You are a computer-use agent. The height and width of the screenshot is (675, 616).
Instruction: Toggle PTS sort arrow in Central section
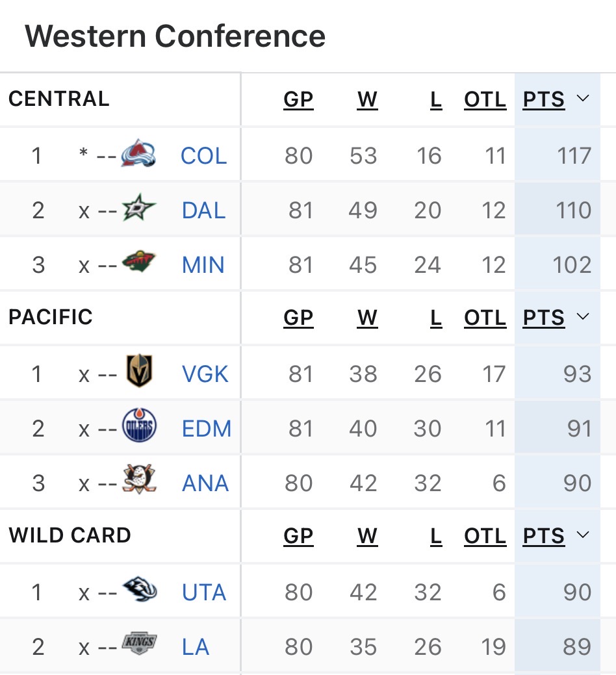(582, 99)
